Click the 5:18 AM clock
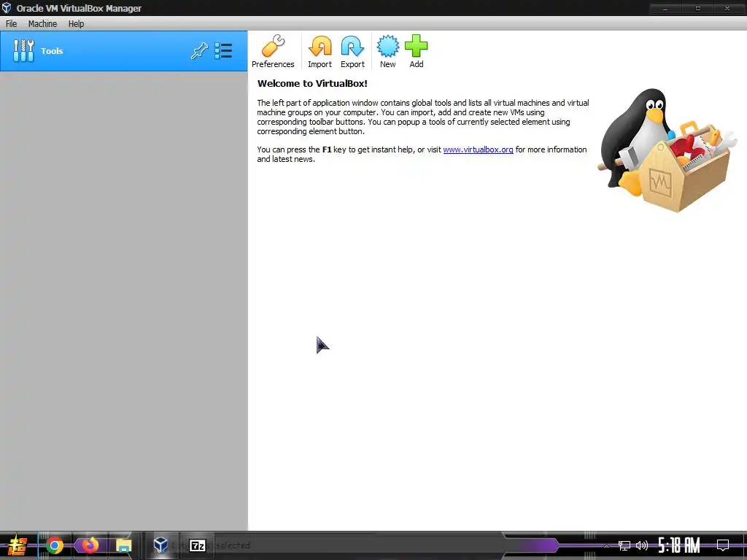 [679, 545]
